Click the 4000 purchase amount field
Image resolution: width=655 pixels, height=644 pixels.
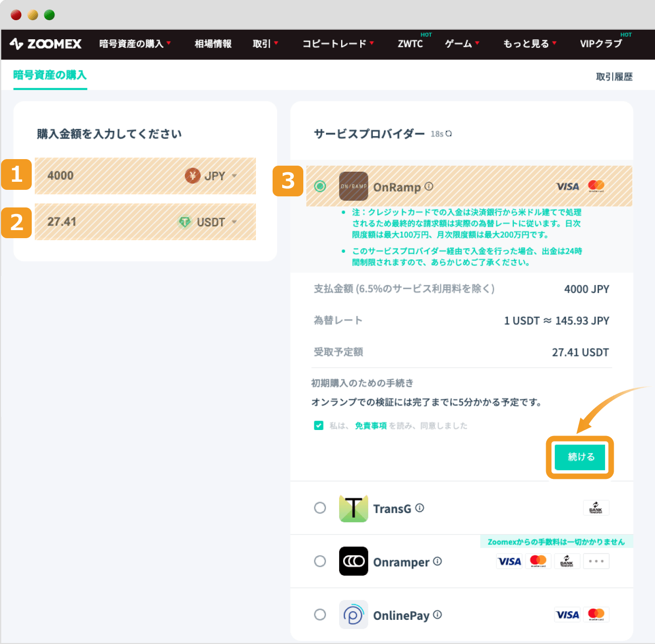pos(145,176)
